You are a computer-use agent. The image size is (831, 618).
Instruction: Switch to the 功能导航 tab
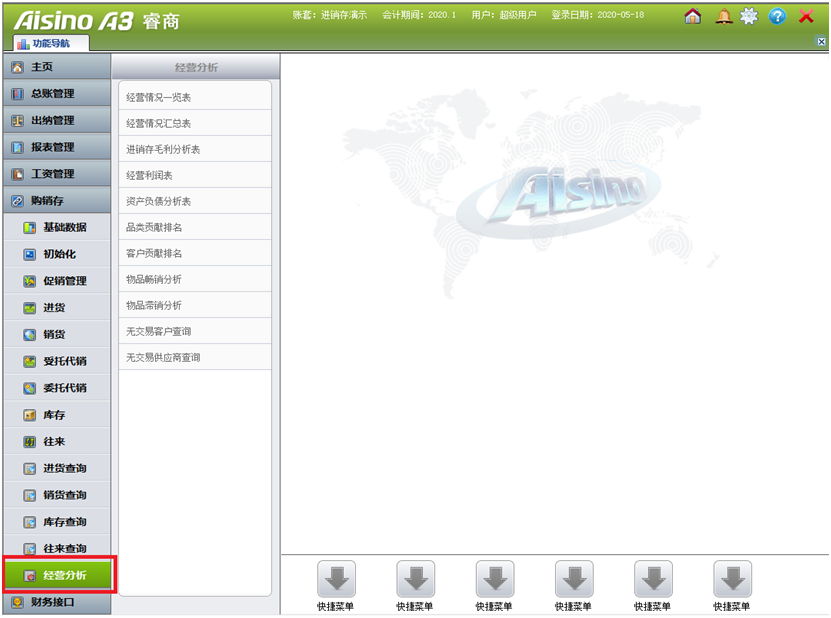(x=52, y=43)
